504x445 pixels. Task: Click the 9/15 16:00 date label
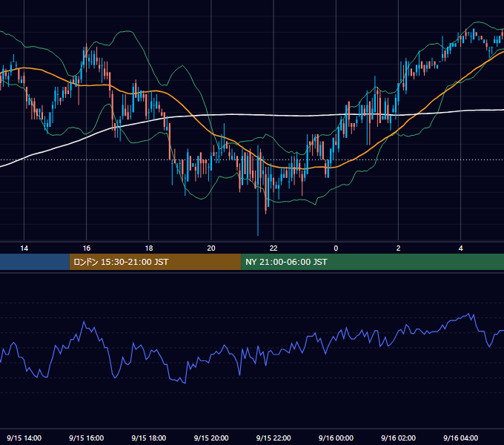coord(87,438)
